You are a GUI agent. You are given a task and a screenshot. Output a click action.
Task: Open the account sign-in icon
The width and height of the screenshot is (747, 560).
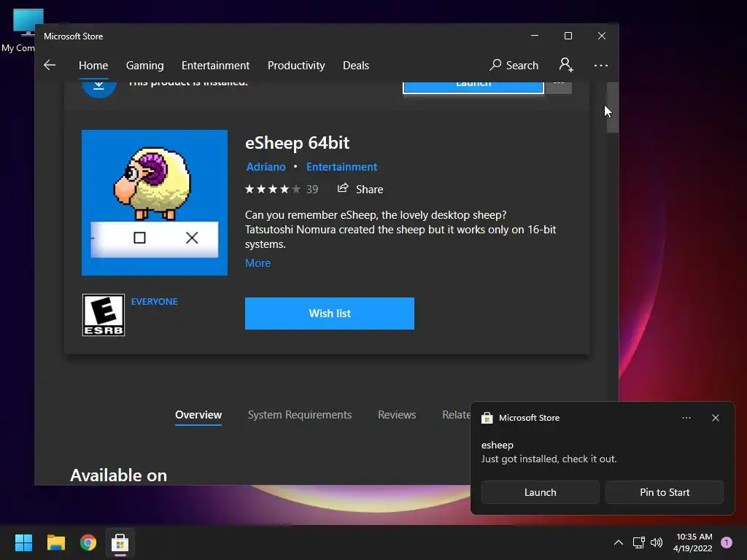coord(566,65)
